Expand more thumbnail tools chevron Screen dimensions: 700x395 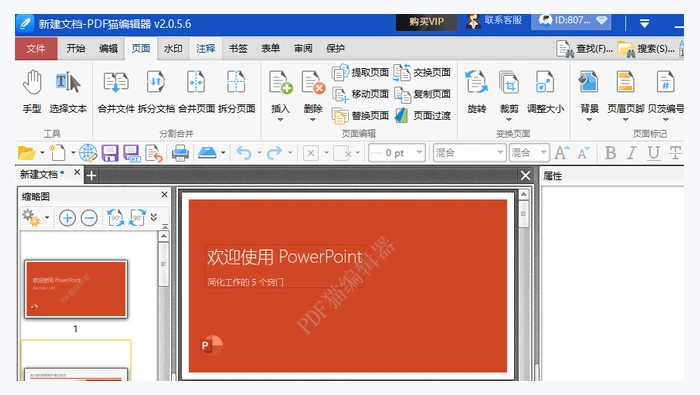154,217
